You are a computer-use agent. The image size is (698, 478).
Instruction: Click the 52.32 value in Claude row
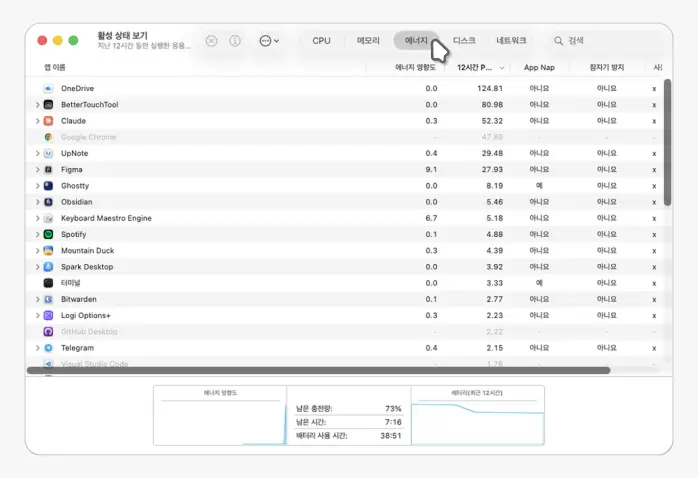click(492, 121)
